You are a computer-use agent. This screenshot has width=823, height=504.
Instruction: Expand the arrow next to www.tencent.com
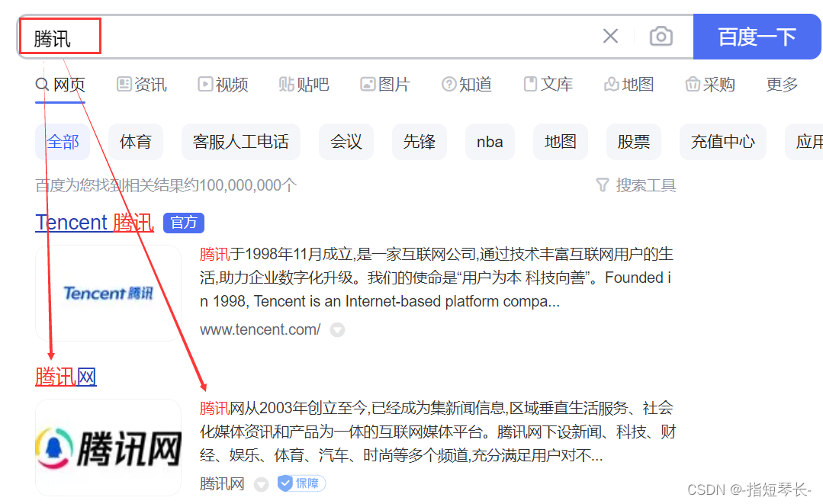336,329
